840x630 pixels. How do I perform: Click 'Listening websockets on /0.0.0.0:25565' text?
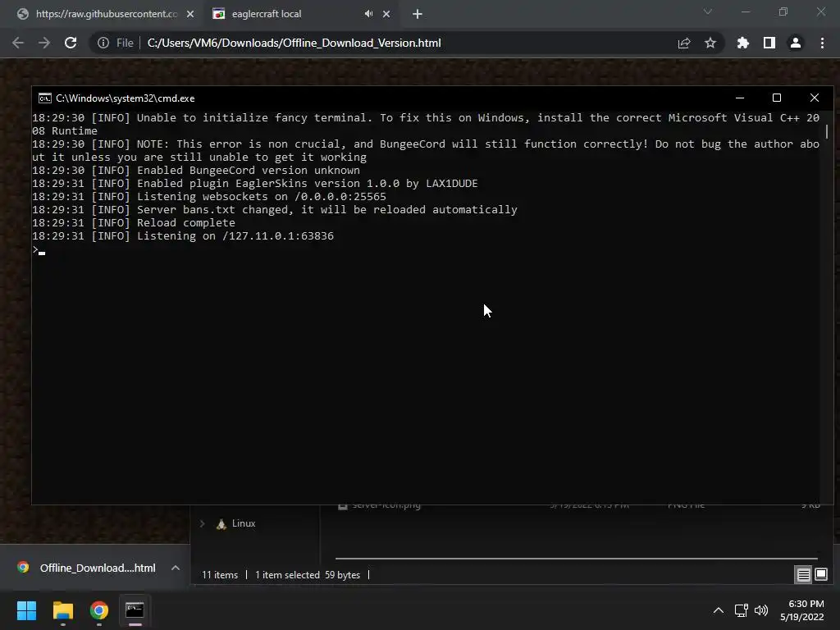click(x=262, y=197)
